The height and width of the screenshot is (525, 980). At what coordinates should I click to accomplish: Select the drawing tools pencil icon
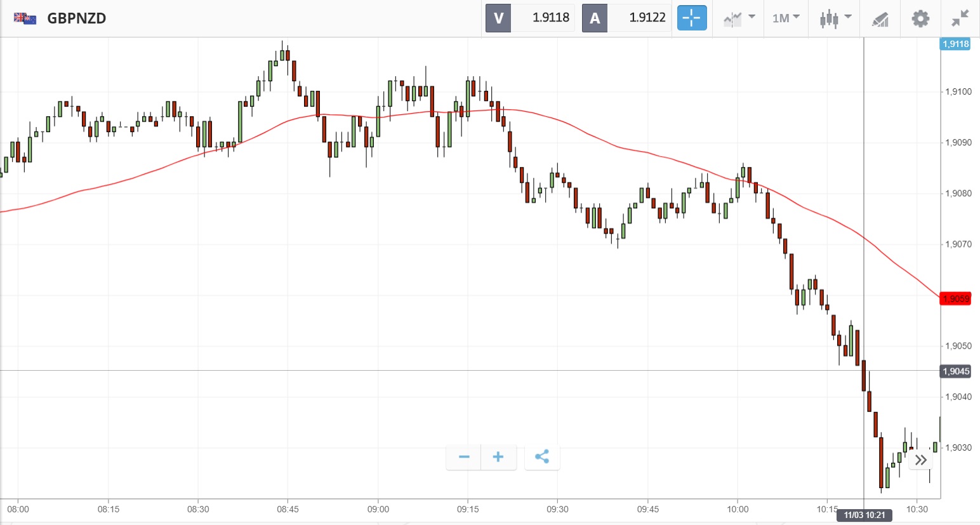880,19
